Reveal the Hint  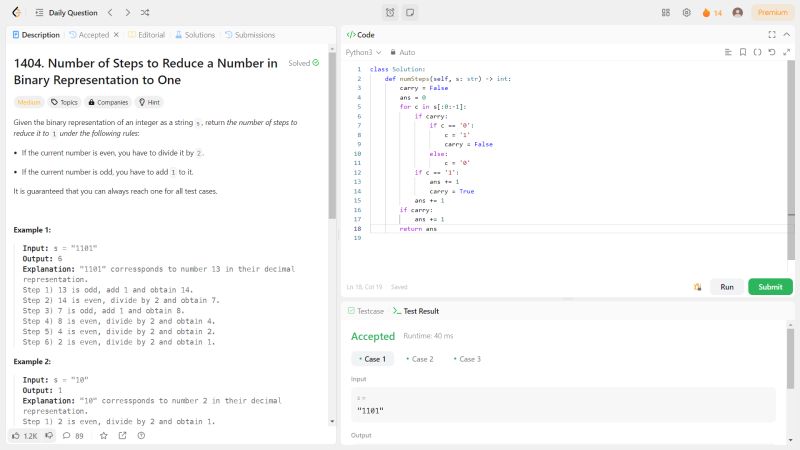pyautogui.click(x=149, y=102)
